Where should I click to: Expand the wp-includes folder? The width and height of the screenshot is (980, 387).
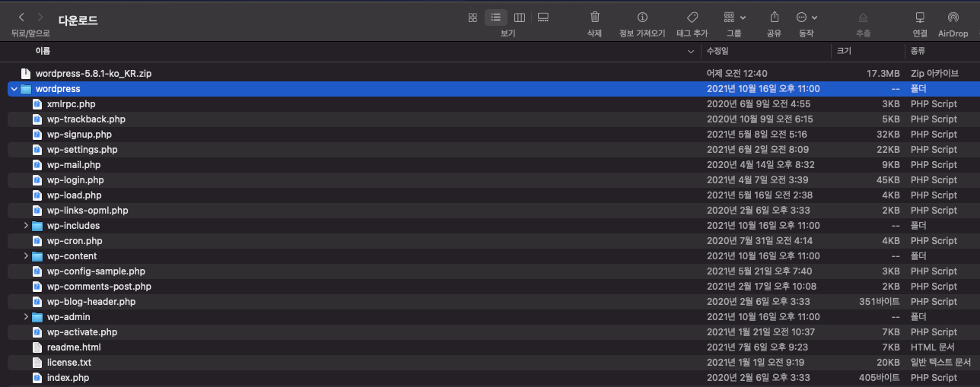(26, 226)
